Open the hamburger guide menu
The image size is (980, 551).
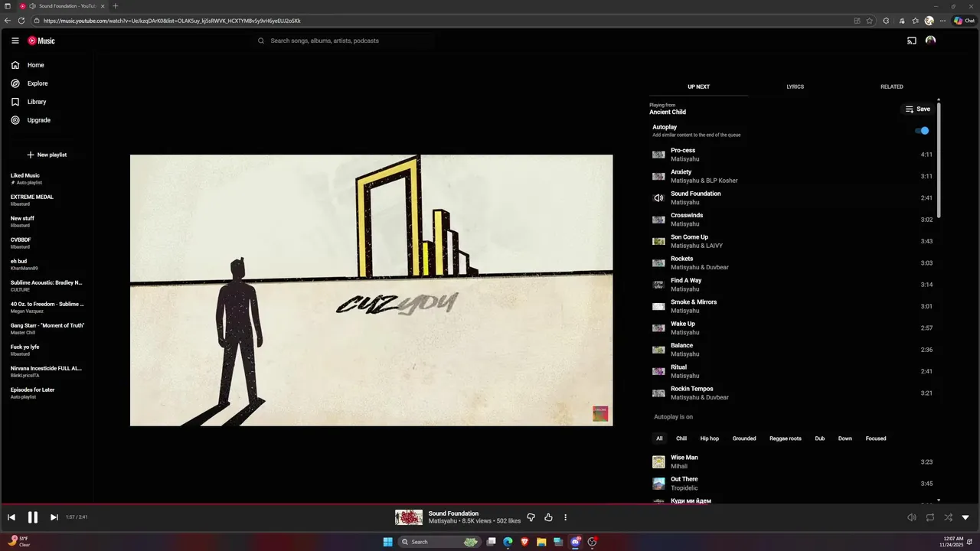[15, 41]
